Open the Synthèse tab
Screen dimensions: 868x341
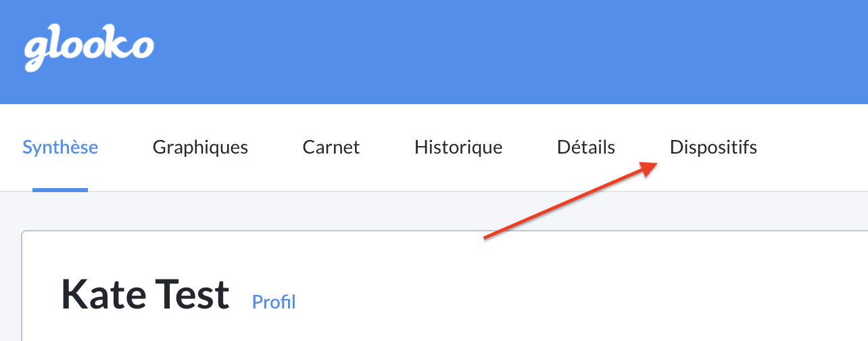pos(60,147)
